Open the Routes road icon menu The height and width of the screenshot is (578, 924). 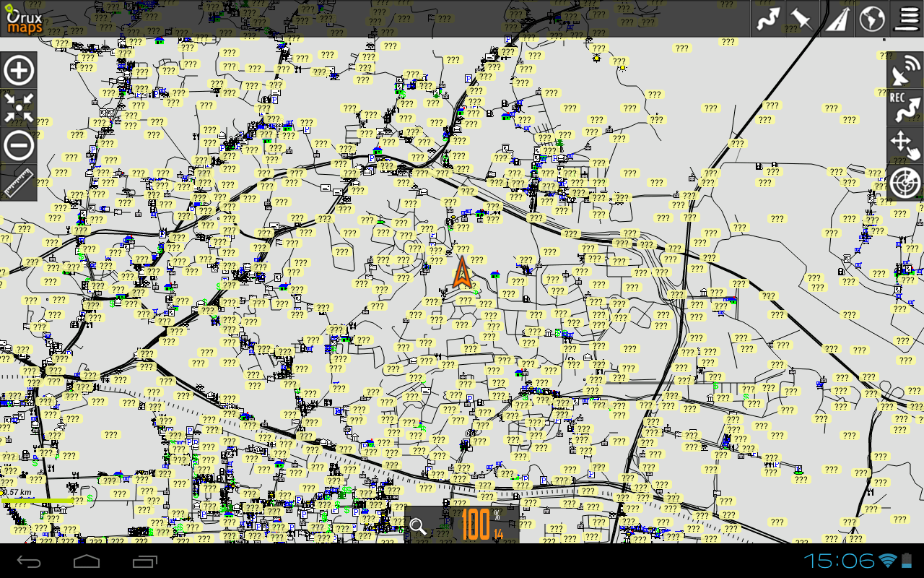837,19
